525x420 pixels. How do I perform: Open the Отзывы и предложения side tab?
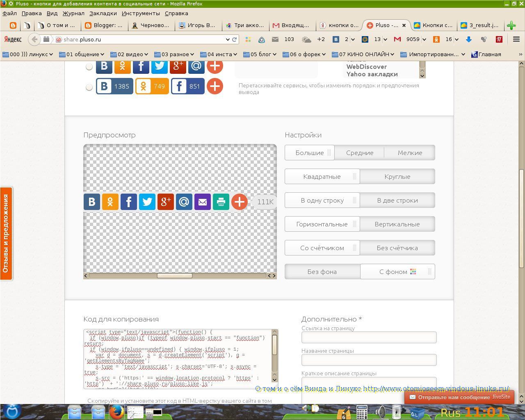(6, 233)
